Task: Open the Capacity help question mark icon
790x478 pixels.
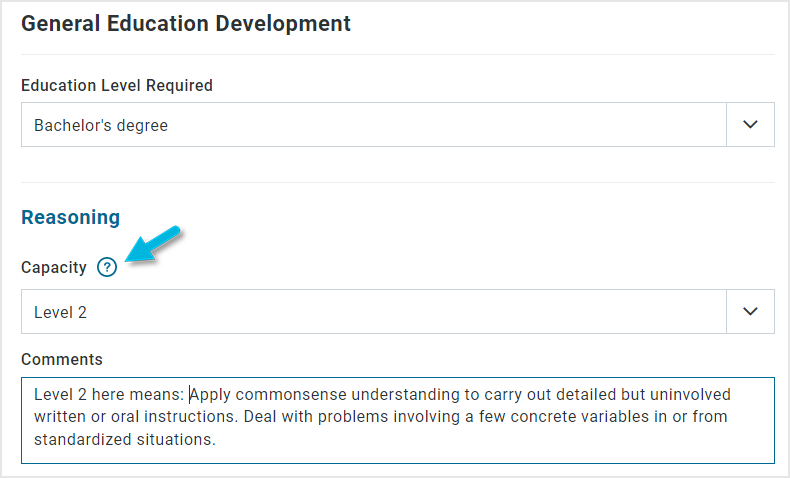Action: 107,267
